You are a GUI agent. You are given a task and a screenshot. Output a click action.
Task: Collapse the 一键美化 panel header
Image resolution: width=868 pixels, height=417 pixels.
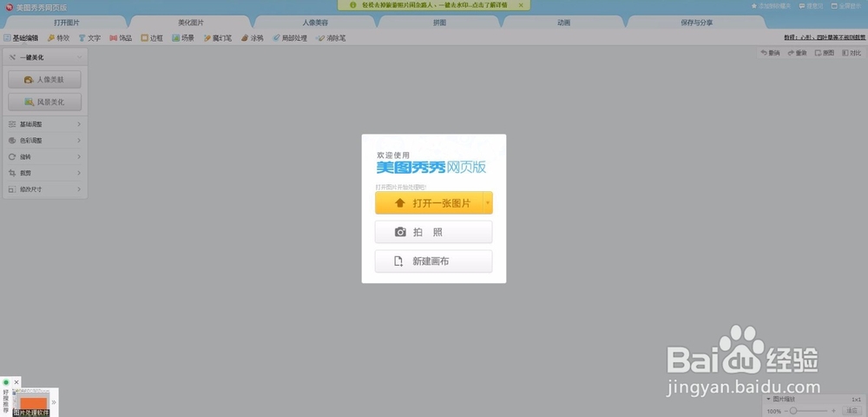point(45,57)
